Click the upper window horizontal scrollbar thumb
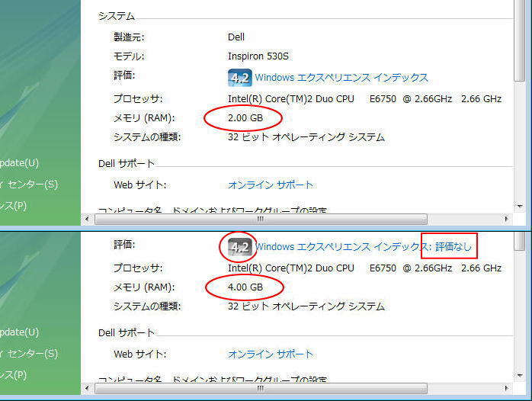The height and width of the screenshot is (401, 532). point(261,219)
